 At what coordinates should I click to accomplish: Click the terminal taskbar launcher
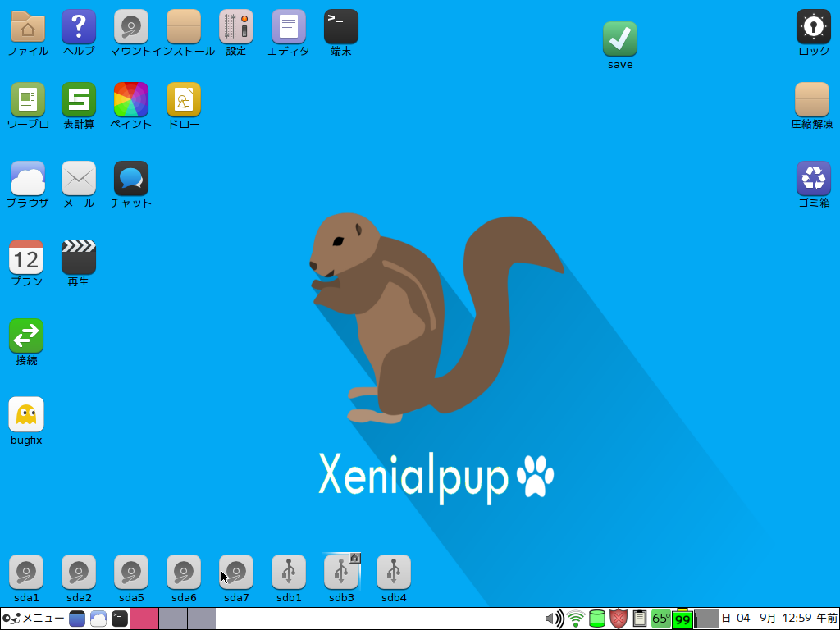point(120,619)
